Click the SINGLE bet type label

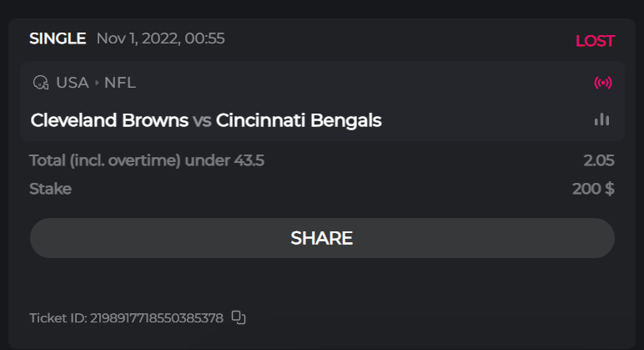click(58, 38)
